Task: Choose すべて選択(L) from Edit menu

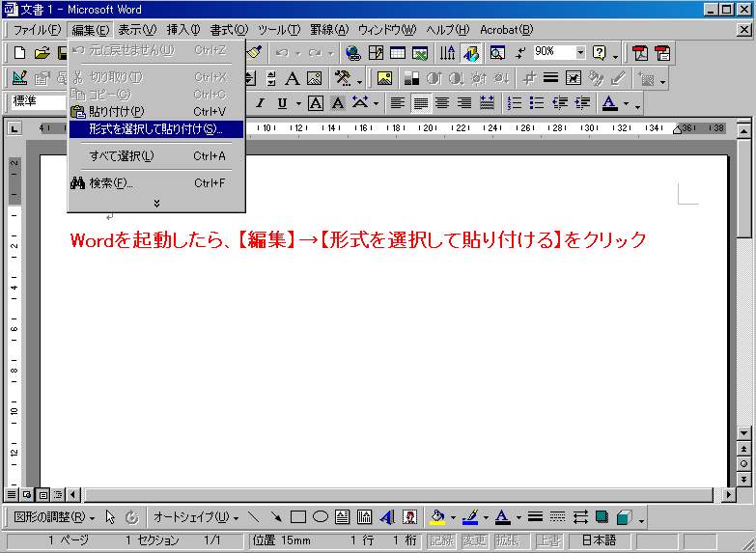Action: [x=156, y=156]
